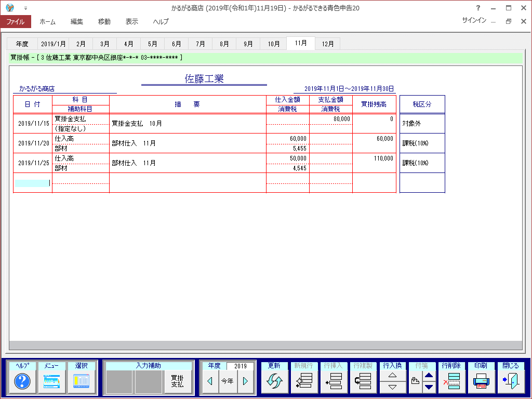This screenshot has width=532, height=399.
Task: Click the title bar help question mark
Action: [x=478, y=8]
